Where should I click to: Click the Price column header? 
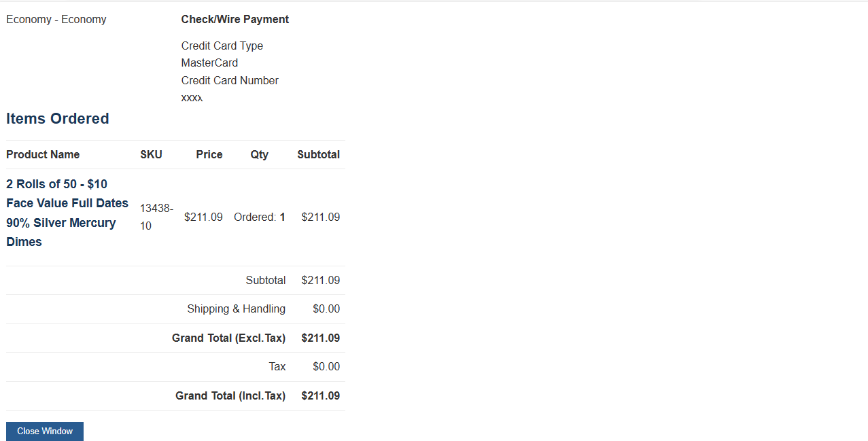pos(209,154)
